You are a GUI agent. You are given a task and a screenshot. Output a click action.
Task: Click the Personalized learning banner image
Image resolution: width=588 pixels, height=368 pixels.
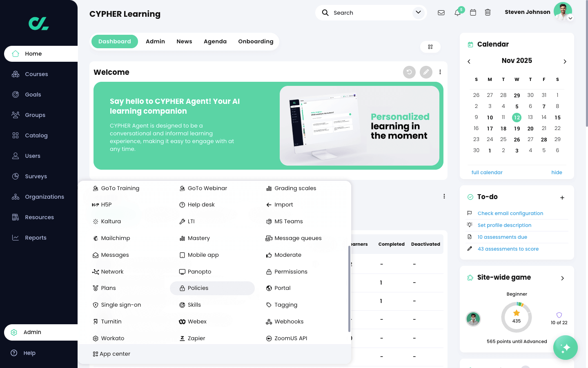[x=359, y=126]
